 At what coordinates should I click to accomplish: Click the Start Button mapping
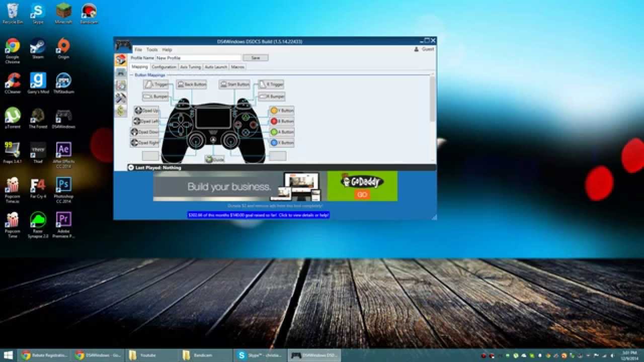[235, 84]
